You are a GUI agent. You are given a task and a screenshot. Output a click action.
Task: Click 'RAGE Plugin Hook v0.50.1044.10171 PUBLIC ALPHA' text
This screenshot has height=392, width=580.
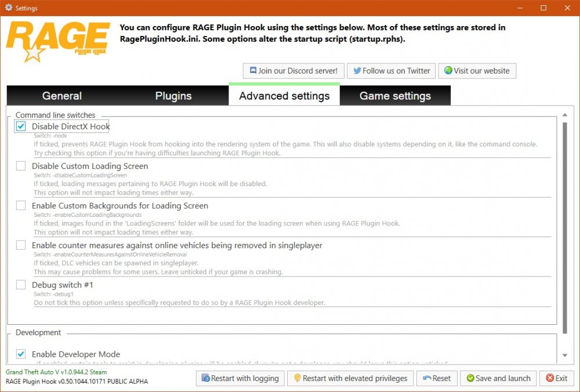click(x=77, y=382)
